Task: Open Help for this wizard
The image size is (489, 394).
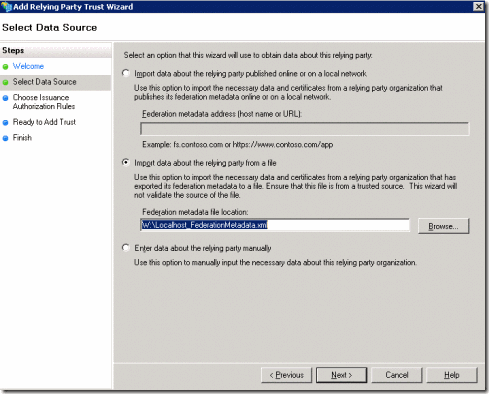Action: coord(452,375)
